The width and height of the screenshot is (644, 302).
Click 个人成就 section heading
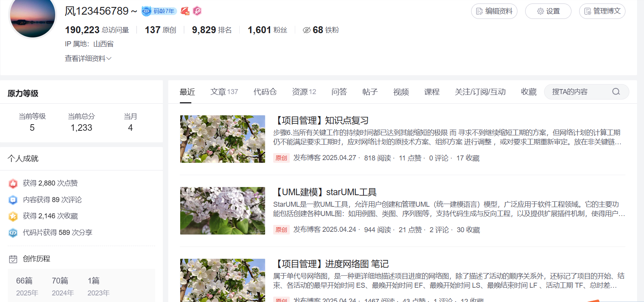pyautogui.click(x=23, y=159)
